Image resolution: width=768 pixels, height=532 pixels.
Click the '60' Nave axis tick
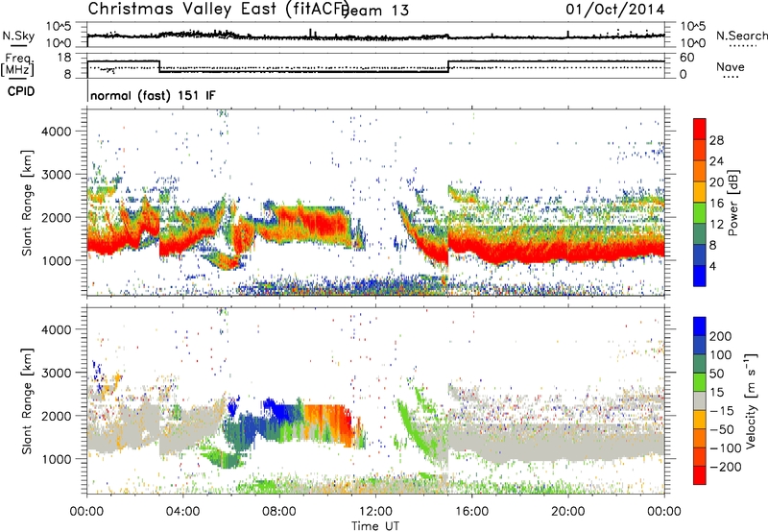point(687,58)
